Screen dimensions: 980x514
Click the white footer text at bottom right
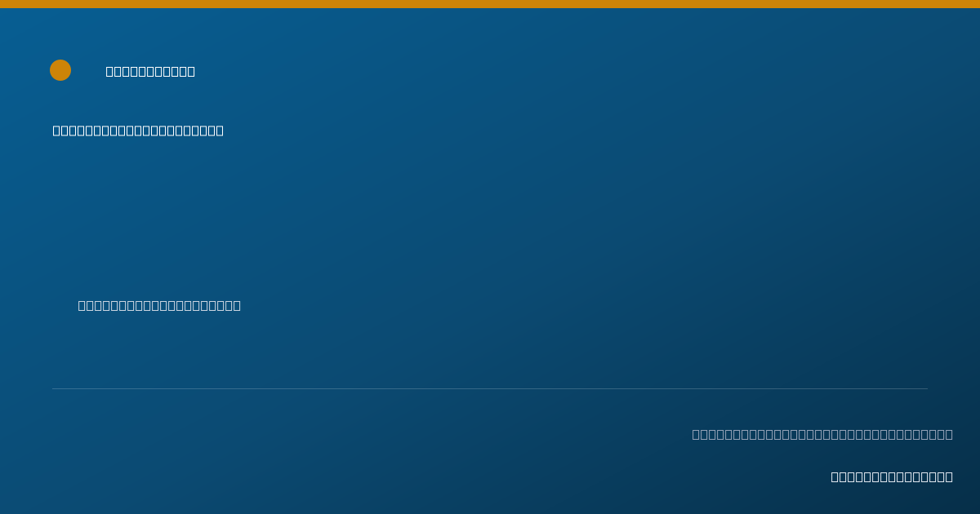coord(892,476)
